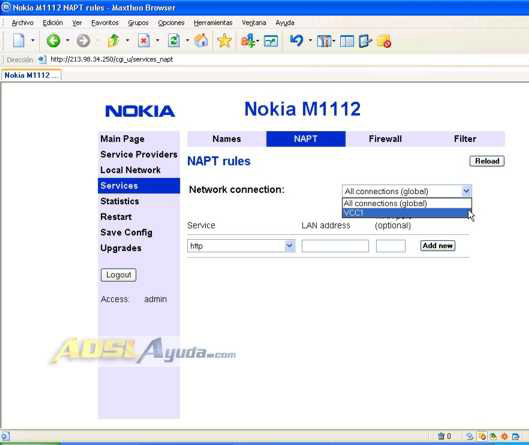Open the Ayuda menu
Viewport: 529px width, 445px height.
[285, 23]
